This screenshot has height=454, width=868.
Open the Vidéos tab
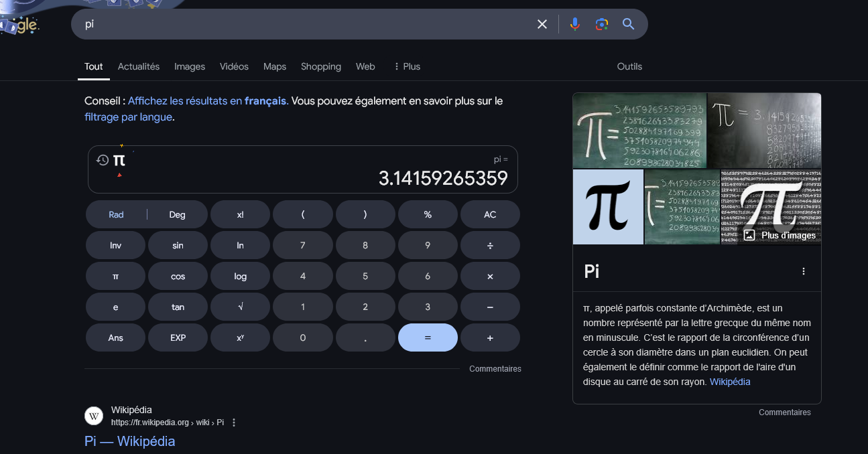click(234, 66)
